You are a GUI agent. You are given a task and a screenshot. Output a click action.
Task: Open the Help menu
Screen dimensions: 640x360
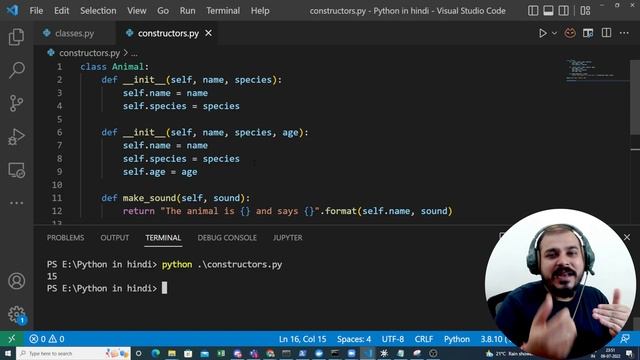pyautogui.click(x=260, y=11)
